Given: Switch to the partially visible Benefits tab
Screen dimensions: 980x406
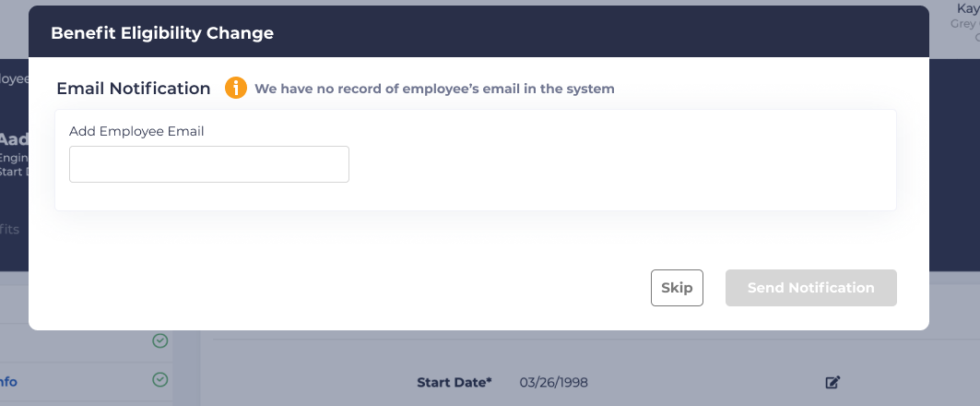Looking at the screenshot, I should (10, 229).
